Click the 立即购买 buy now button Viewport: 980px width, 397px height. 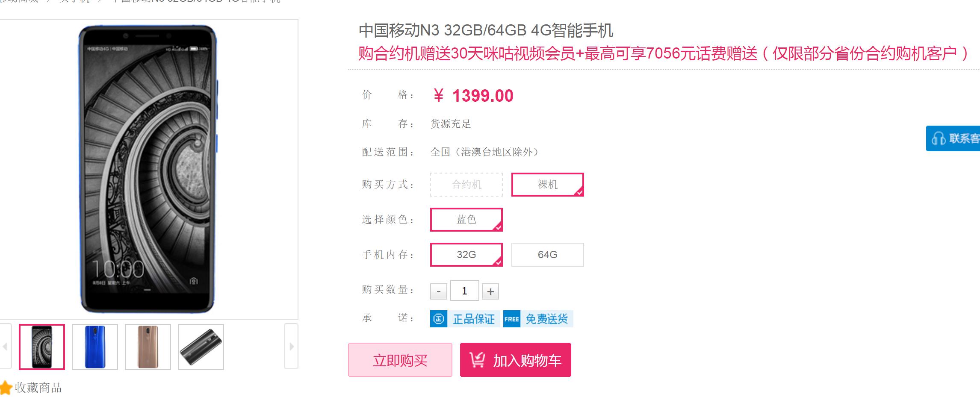tap(400, 360)
